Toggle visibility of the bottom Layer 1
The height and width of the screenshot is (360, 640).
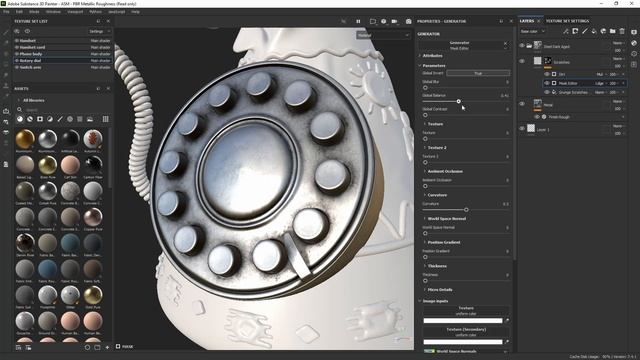click(522, 129)
